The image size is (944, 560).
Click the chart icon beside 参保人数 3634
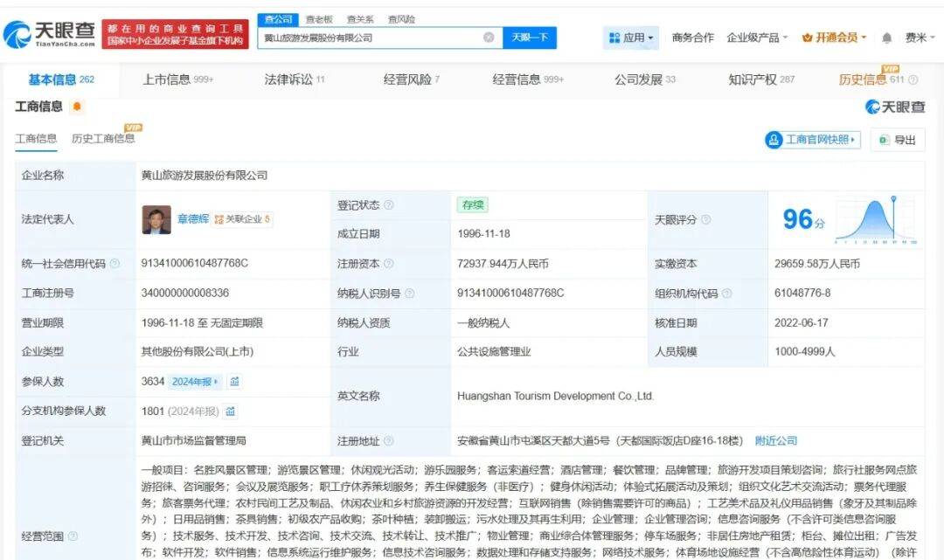(235, 382)
